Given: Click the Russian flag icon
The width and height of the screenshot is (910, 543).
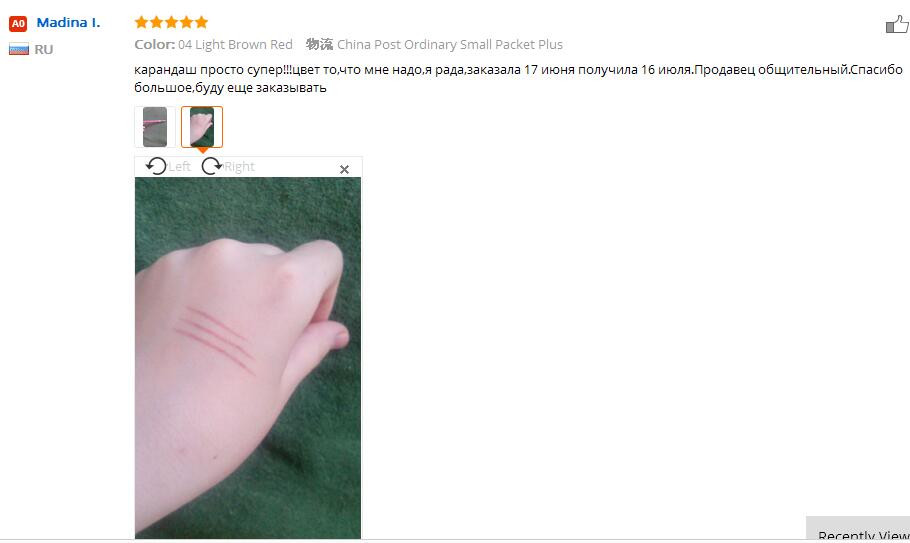Looking at the screenshot, I should coord(19,49).
